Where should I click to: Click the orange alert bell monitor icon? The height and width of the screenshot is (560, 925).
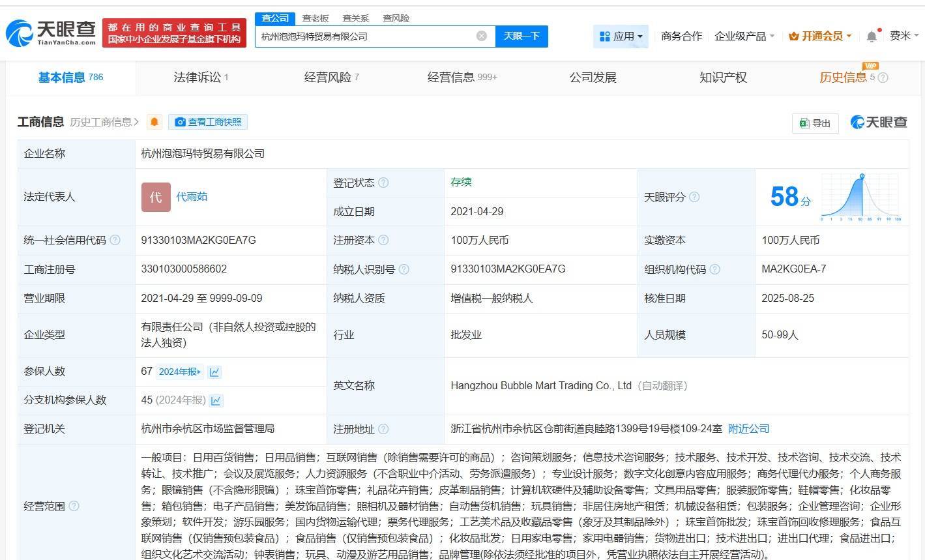(x=154, y=122)
